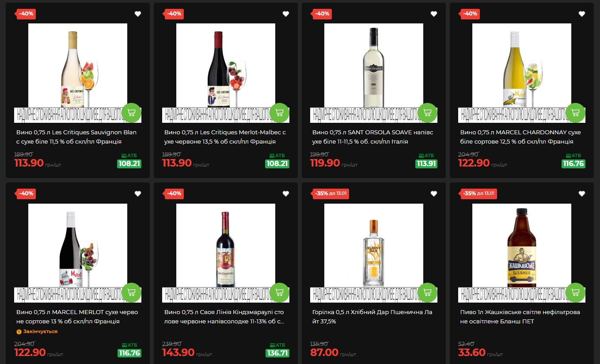Add Les Critiques Sauvignon Blanc to cart
Image resolution: width=600 pixels, height=364 pixels.
(x=131, y=113)
